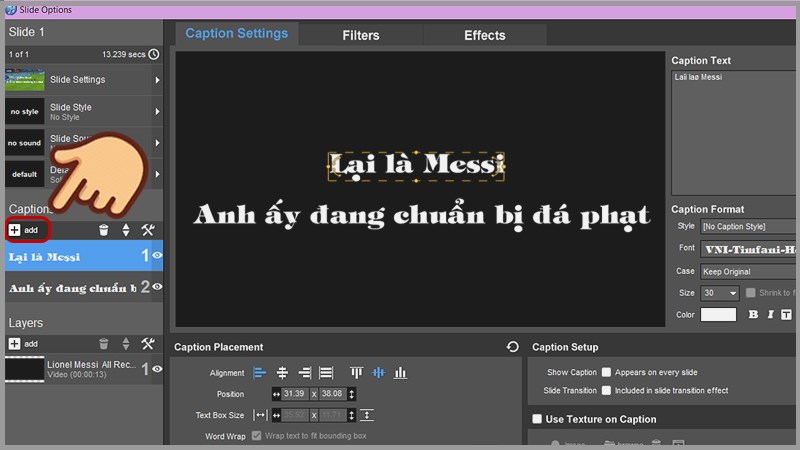
Task: Align caption to top vertically
Action: point(356,373)
